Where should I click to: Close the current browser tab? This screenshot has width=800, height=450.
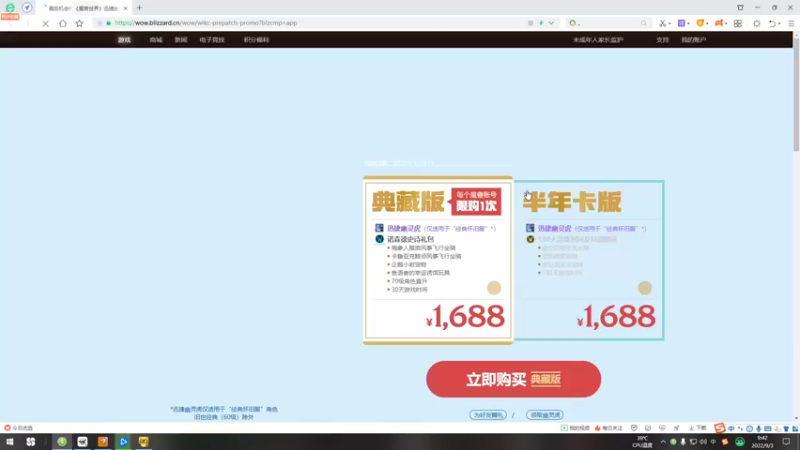126,8
